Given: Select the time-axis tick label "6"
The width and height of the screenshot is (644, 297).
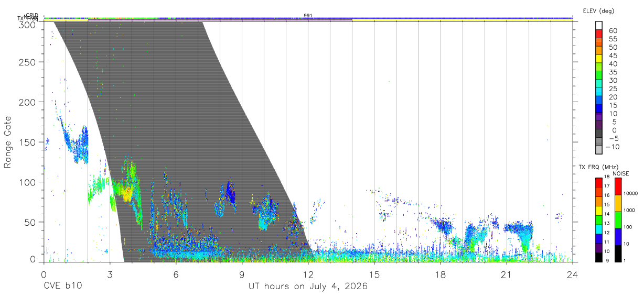Looking at the screenshot, I should [176, 275].
